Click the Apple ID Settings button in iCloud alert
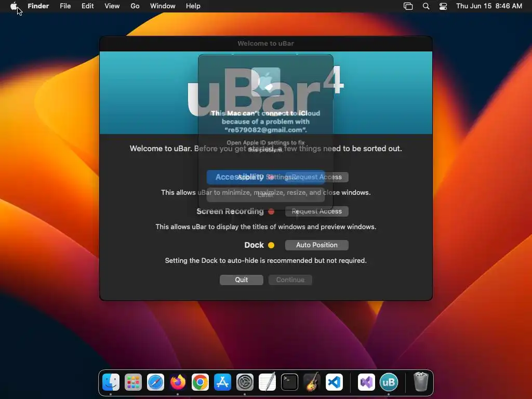The height and width of the screenshot is (399, 532). point(265,177)
